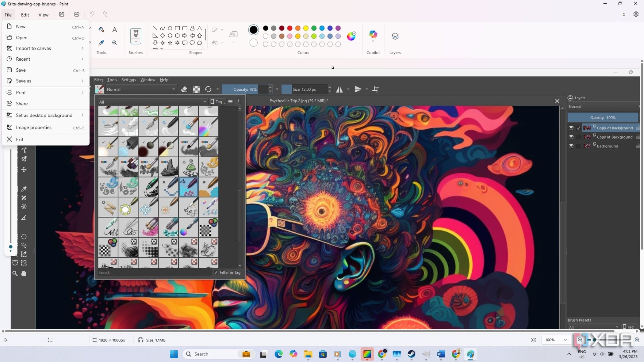
Task: Click the layer Opacity 100% slider
Action: coord(602,118)
